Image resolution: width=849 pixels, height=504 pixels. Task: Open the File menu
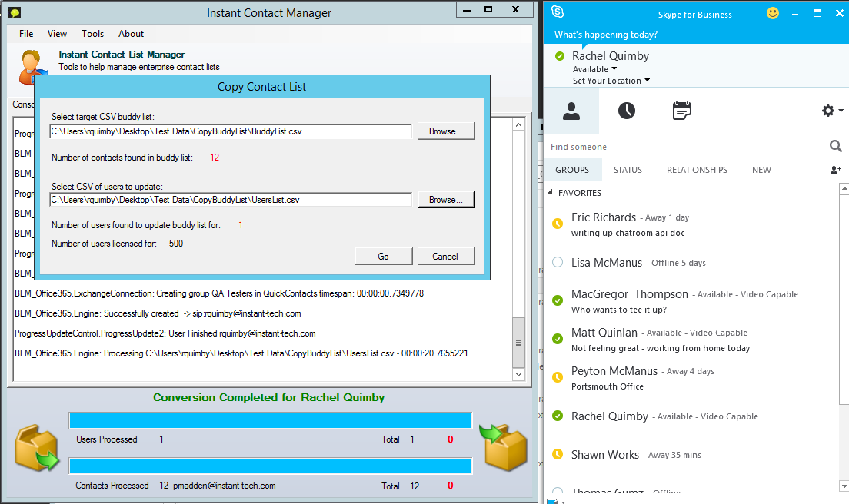click(26, 34)
